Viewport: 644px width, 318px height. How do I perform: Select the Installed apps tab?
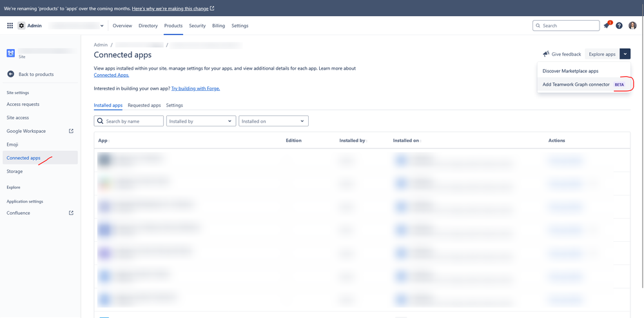pos(108,105)
